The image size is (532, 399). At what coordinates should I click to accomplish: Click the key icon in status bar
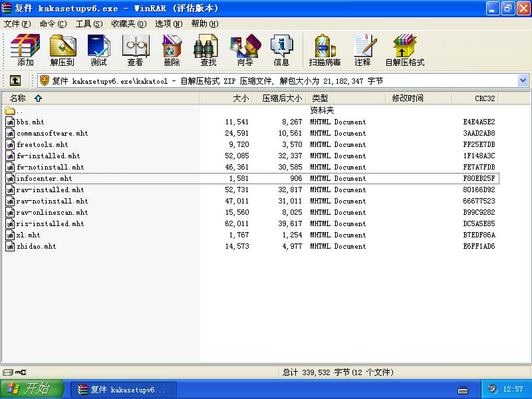(x=21, y=372)
